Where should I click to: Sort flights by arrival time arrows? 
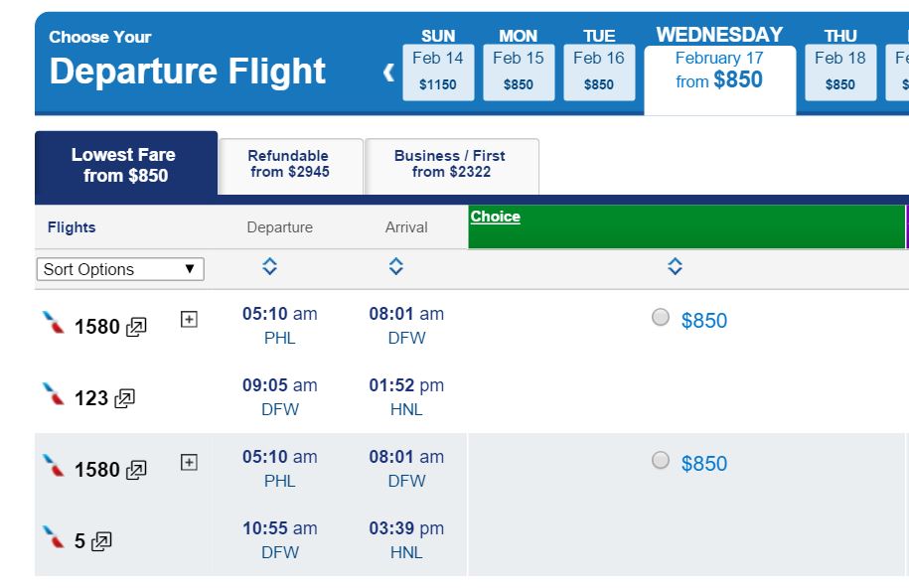[x=396, y=266]
